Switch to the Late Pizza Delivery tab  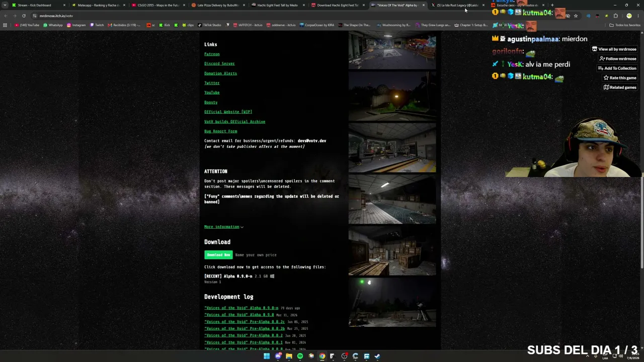point(218,5)
